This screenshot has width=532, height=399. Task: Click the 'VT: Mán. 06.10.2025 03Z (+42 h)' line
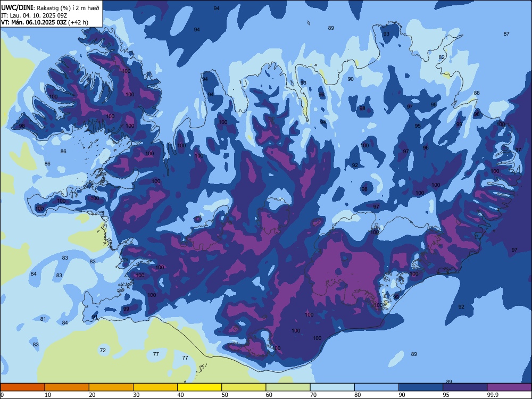45,22
